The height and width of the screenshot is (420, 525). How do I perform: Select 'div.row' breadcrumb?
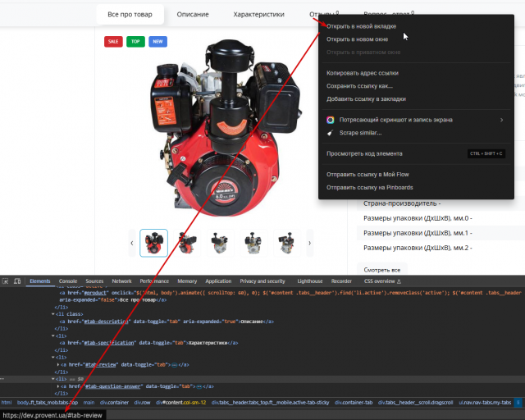(x=142, y=403)
